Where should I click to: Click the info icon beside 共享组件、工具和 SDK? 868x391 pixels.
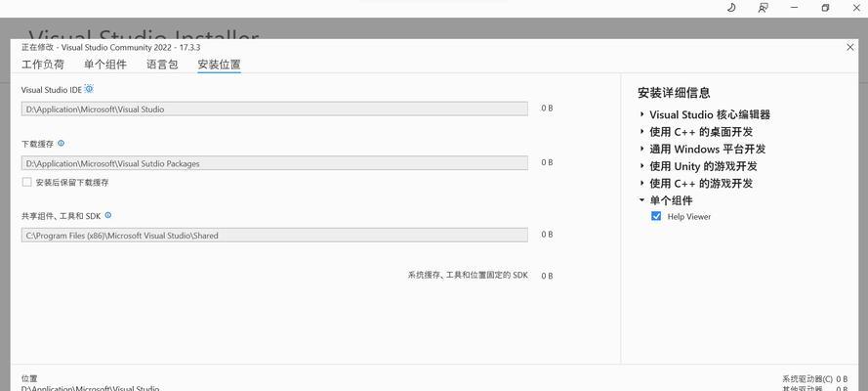point(108,215)
